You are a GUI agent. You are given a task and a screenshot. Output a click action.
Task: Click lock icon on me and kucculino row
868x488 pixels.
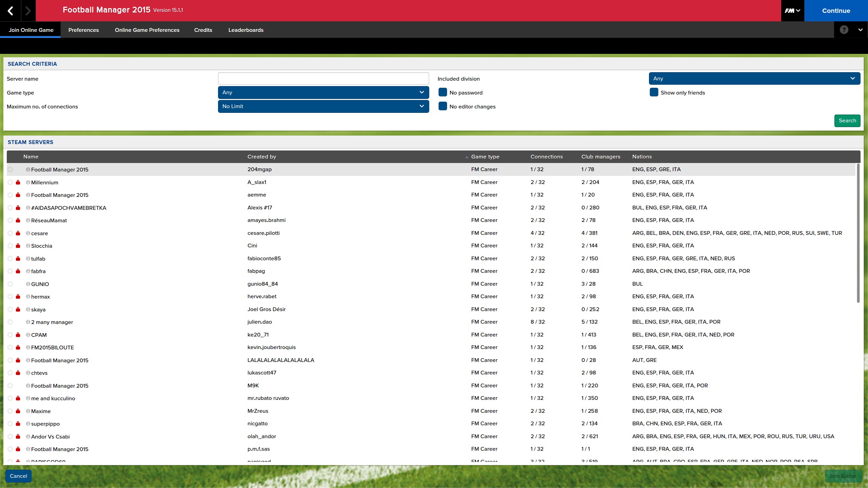[18, 398]
